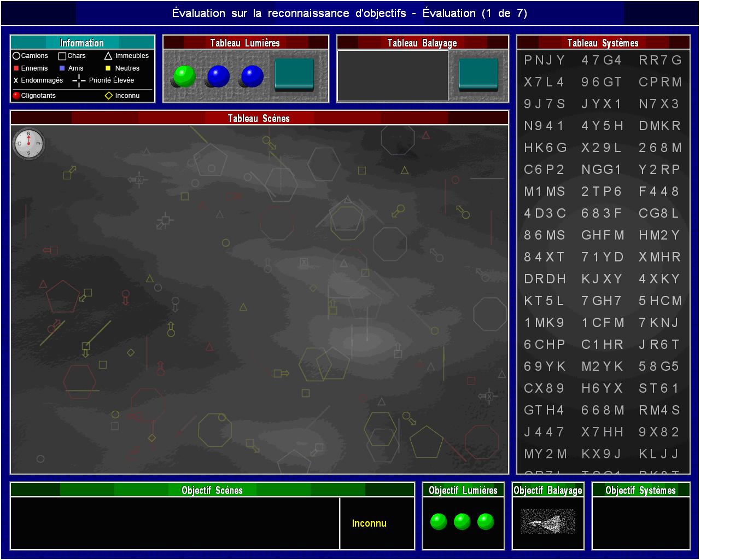Click the Inconnu label in Objectif Scènes
The height and width of the screenshot is (560, 747).
[369, 523]
